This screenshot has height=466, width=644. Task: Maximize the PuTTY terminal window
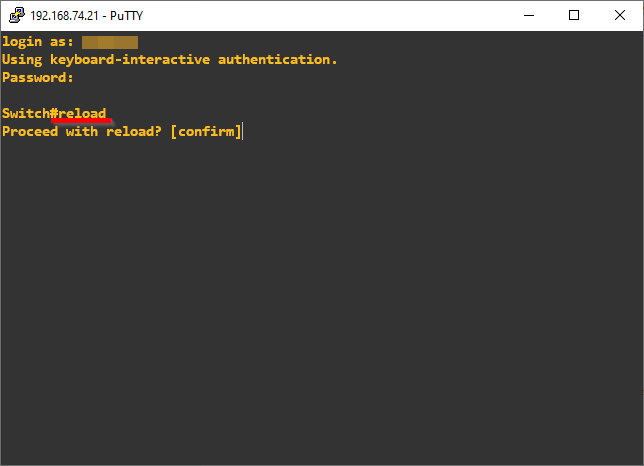click(574, 15)
